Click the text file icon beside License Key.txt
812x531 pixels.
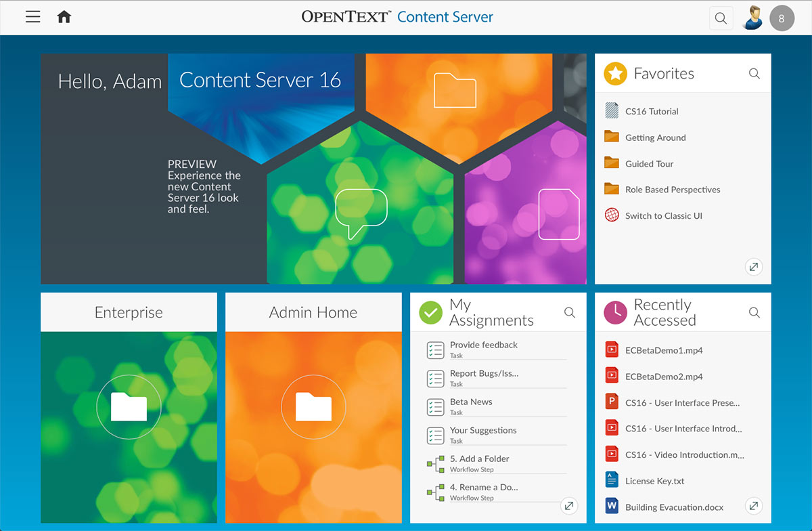612,480
